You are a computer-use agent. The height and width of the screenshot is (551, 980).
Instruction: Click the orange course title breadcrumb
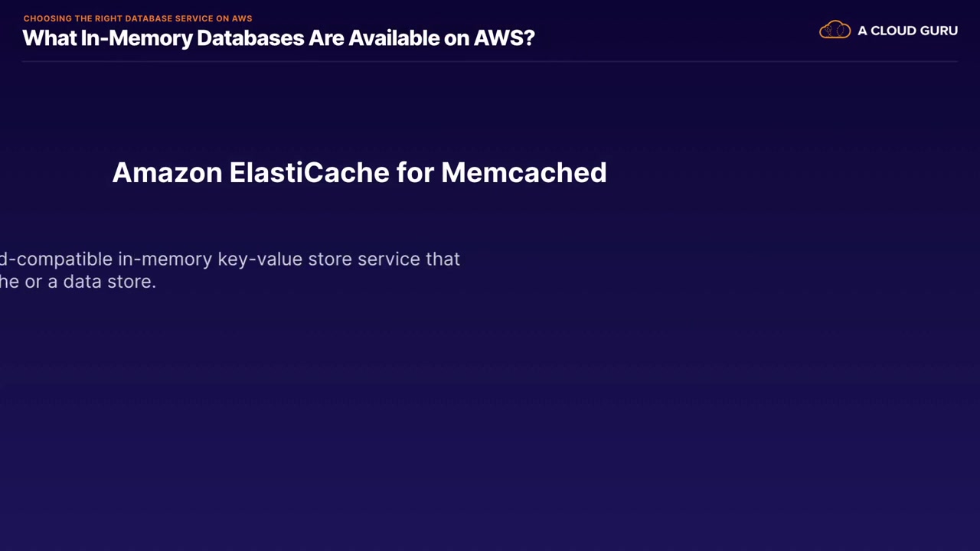point(137,18)
